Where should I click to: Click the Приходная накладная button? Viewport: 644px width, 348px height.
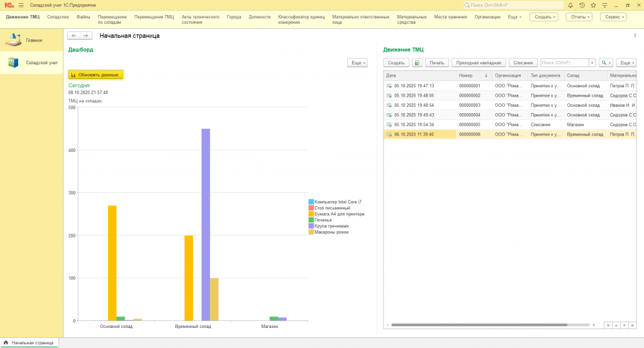478,63
